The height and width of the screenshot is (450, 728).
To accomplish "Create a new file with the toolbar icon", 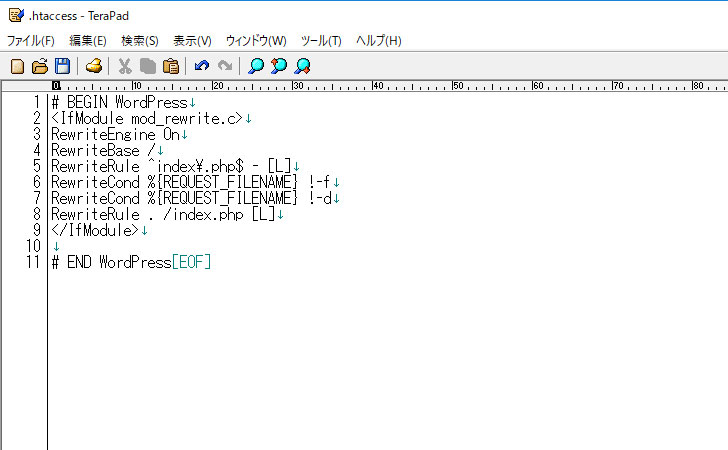I will click(x=17, y=66).
